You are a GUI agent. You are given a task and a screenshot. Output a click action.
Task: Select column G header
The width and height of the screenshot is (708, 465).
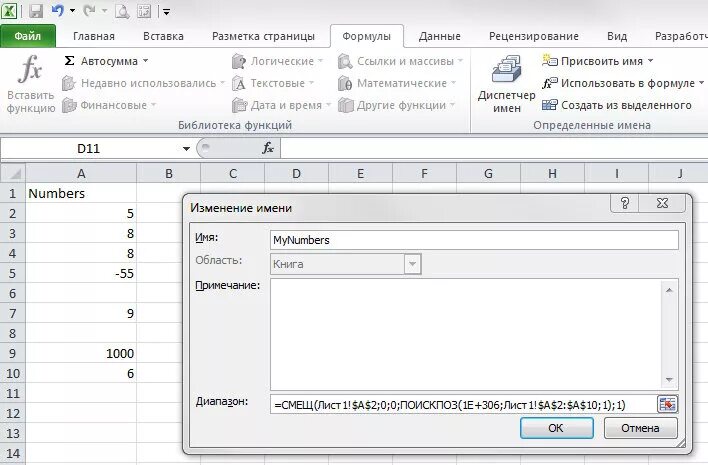488,173
